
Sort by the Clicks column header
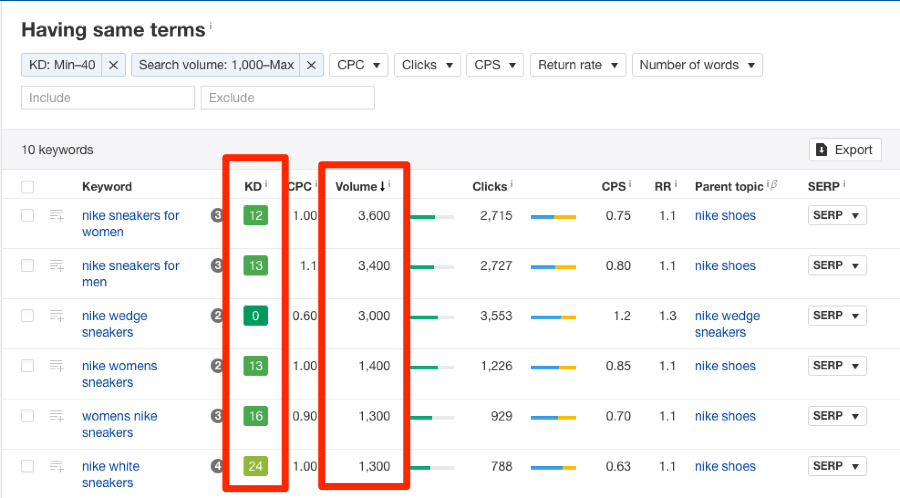tap(490, 186)
